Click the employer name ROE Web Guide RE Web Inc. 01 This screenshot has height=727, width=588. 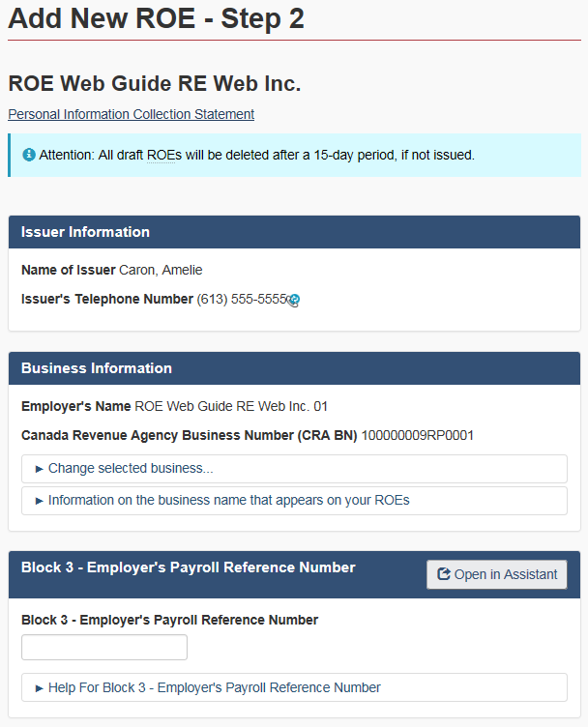(x=231, y=406)
